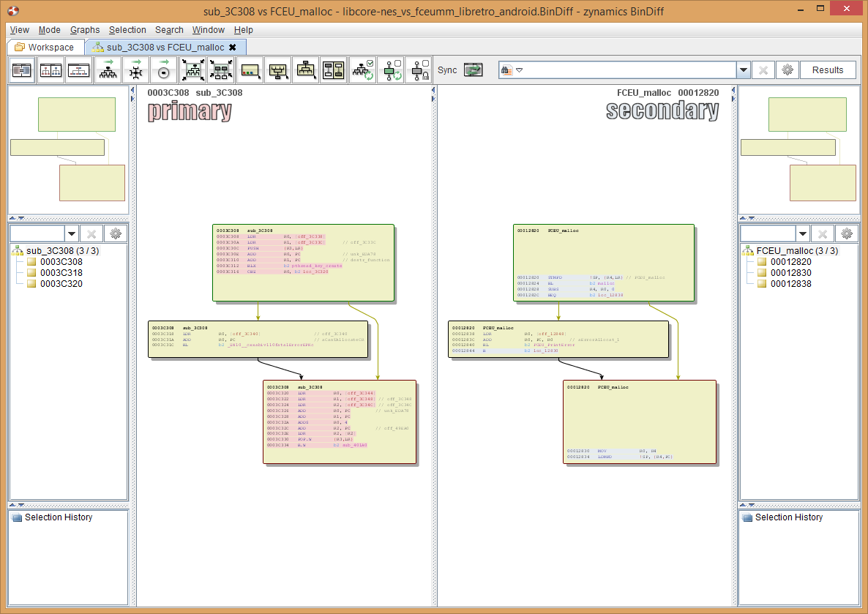Click secondary tree filter input field

[768, 233]
